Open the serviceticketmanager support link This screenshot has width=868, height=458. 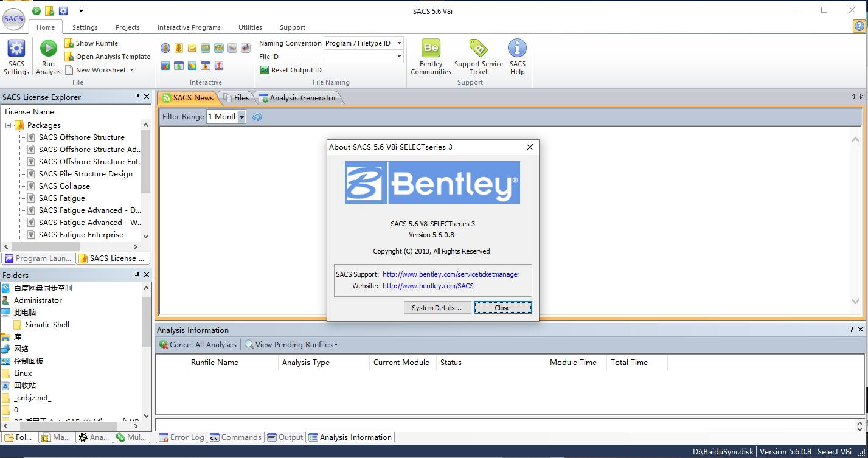[451, 274]
